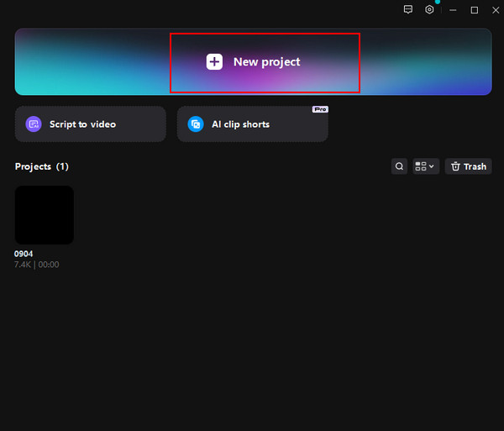Click the blue AI clip shorts icon
The width and height of the screenshot is (504, 431).
(x=196, y=124)
